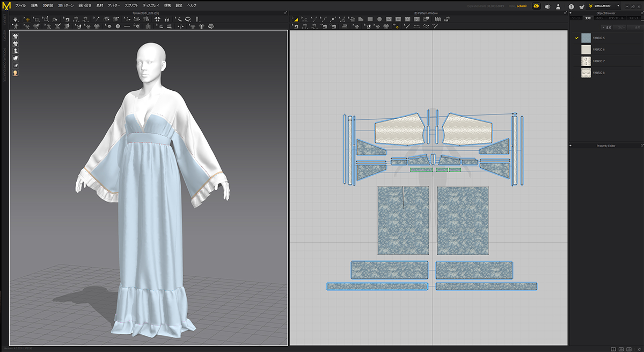The height and width of the screenshot is (352, 644).
Task: Select the Circle pattern tool in 2D toolbar
Action: pos(379,19)
